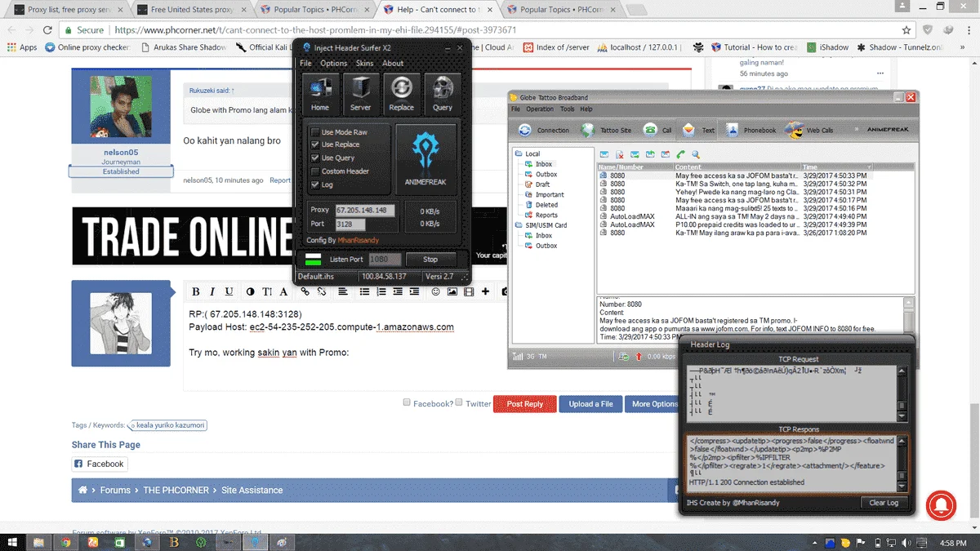Image resolution: width=980 pixels, height=551 pixels.
Task: Toggle bold formatting in reply editor
Action: 195,291
